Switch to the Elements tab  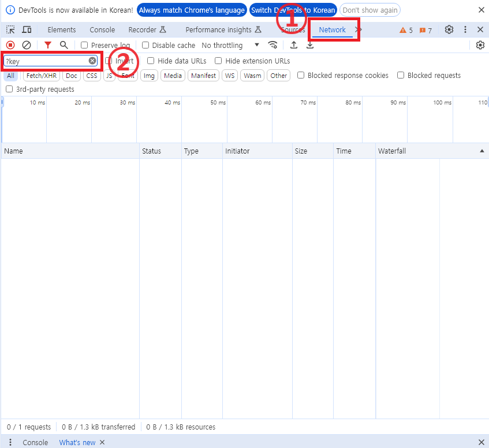(61, 29)
